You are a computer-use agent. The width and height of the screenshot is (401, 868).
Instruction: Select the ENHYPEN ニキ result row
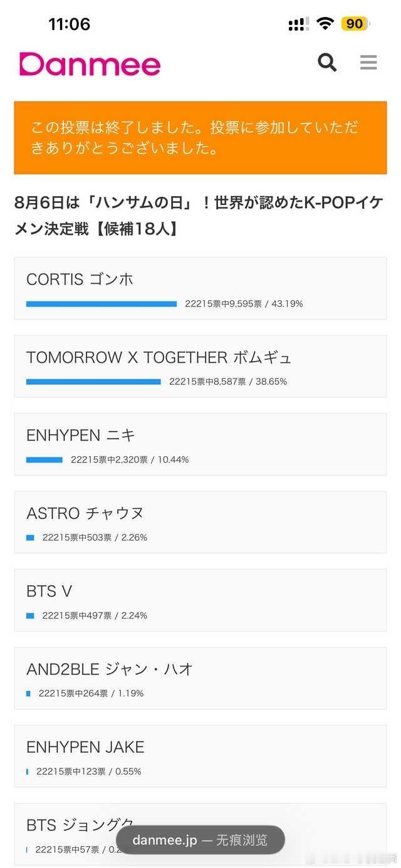(x=200, y=444)
